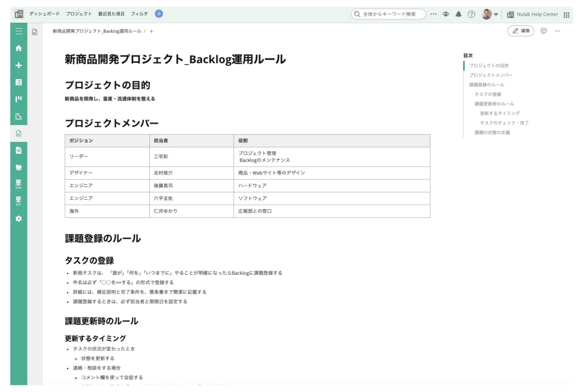Select the documents icon in sidebar
The image size is (583, 392).
point(19,133)
